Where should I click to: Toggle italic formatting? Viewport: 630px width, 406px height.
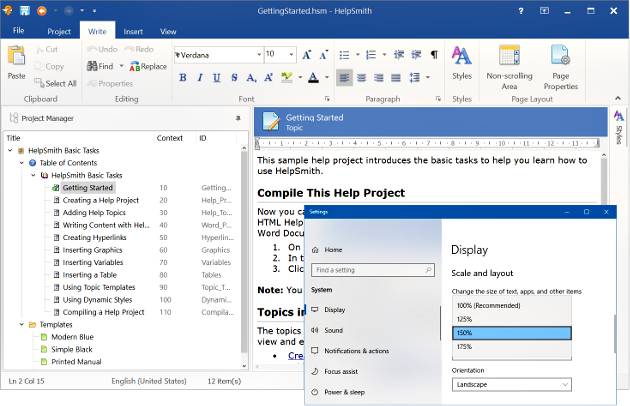(200, 78)
